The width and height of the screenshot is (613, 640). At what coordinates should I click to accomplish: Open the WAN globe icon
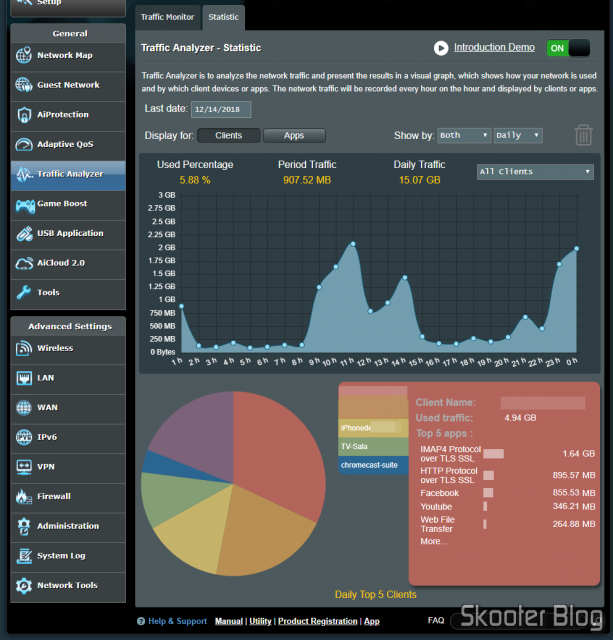(24, 407)
